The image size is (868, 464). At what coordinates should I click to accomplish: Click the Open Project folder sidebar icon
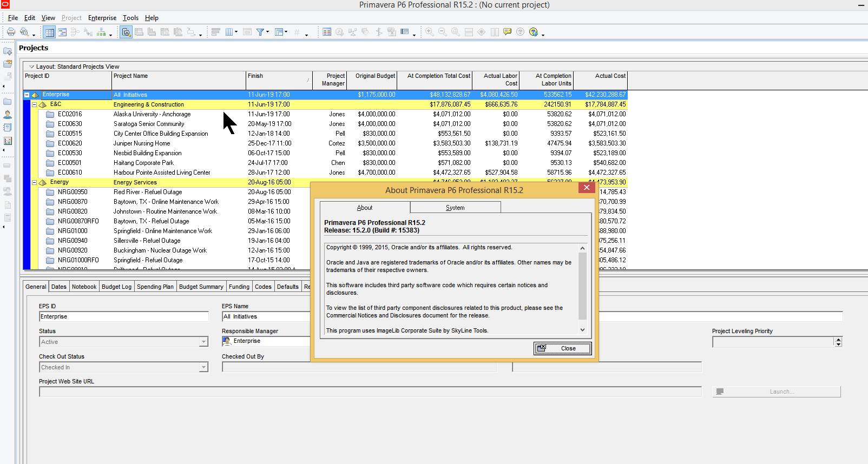coord(8,64)
